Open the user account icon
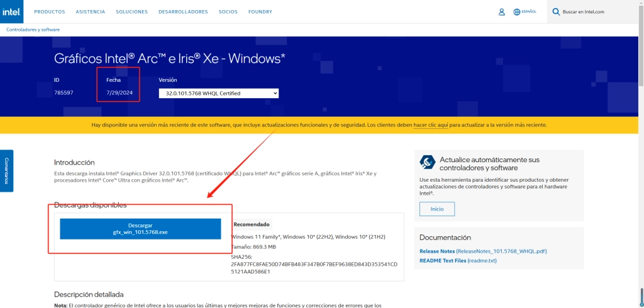 (x=501, y=12)
